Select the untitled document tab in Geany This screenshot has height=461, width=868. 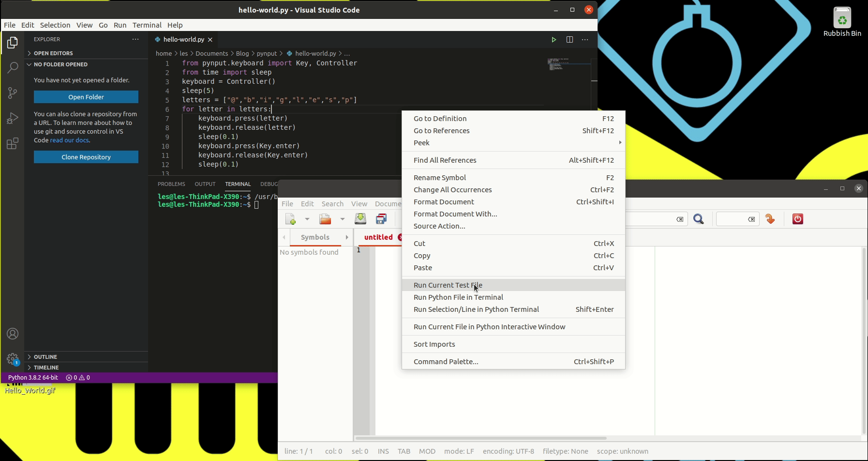point(378,237)
